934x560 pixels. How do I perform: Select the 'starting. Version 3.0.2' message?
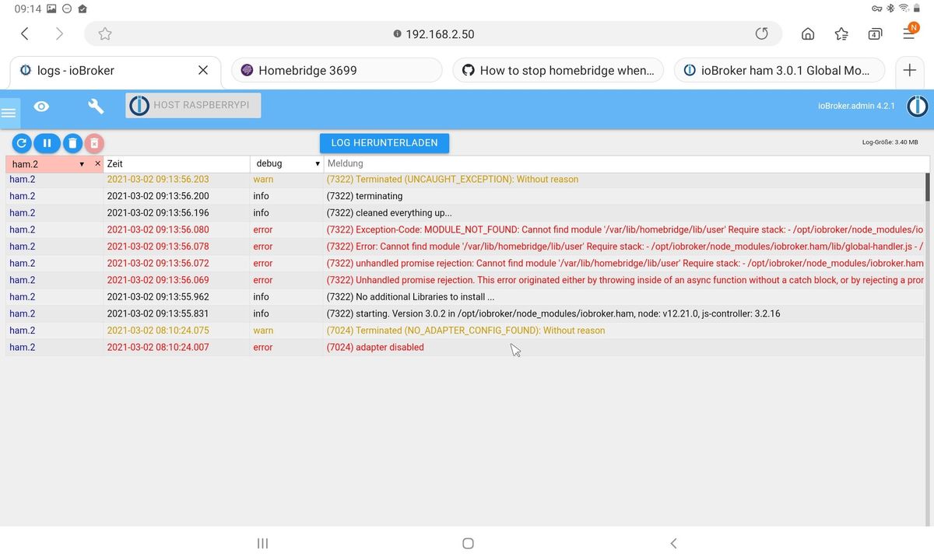point(553,313)
